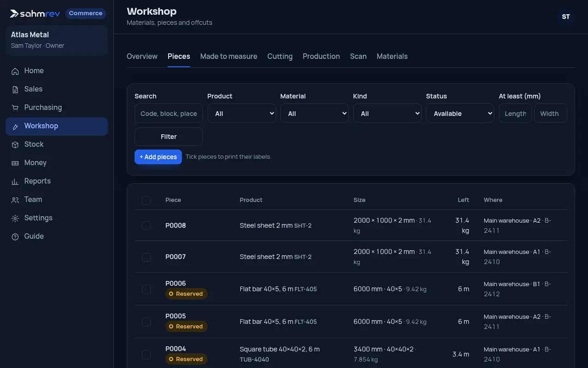Click piece code P0008

[175, 225]
